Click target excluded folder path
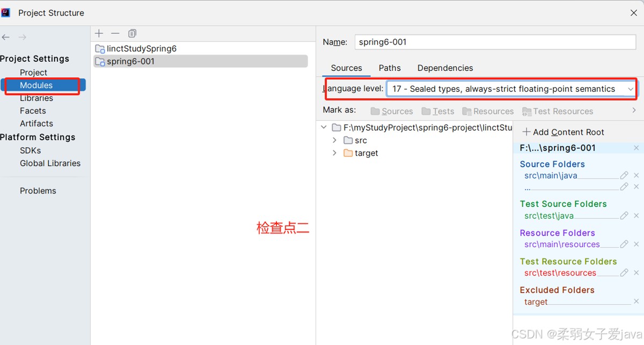The width and height of the screenshot is (644, 345). [536, 302]
